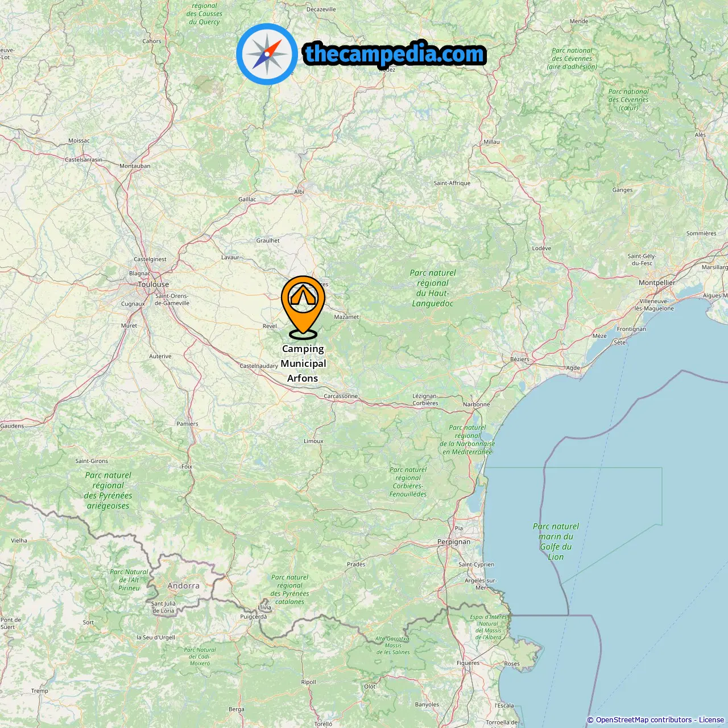Click Parc naturel régional du Haut-Languedoc label
Screen dimensions: 728x728
tap(433, 288)
